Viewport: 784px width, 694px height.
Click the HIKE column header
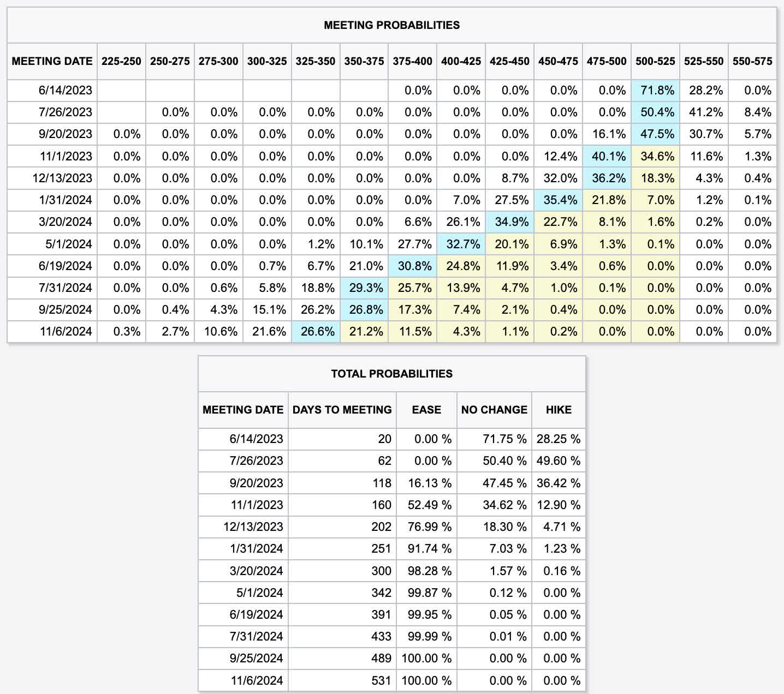click(559, 410)
